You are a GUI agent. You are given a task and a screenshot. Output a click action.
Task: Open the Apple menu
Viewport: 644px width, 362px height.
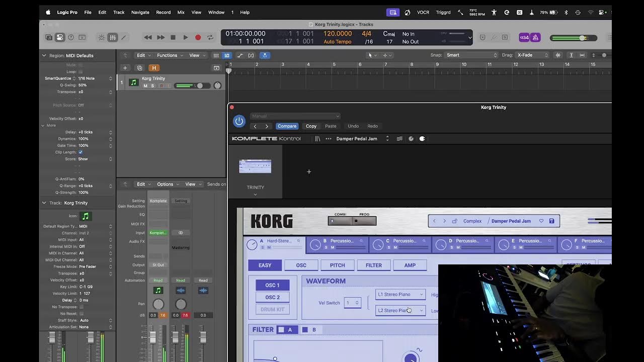click(48, 12)
